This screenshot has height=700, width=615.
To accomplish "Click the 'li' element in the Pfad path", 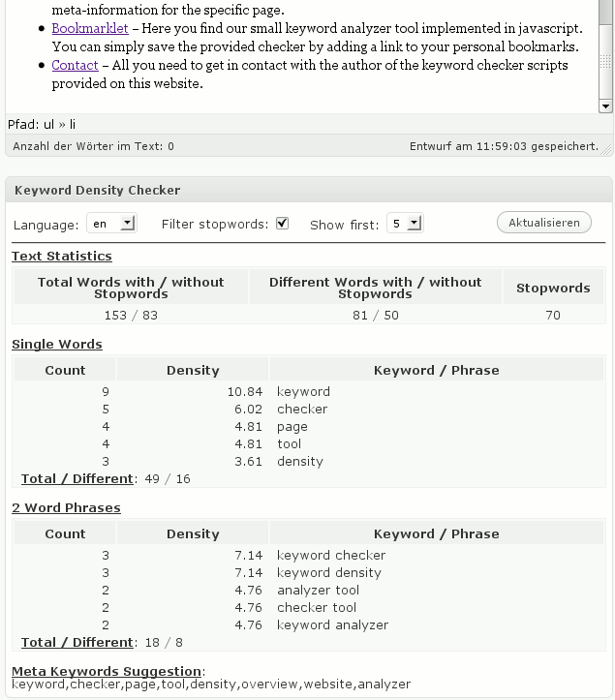I will pos(73,124).
